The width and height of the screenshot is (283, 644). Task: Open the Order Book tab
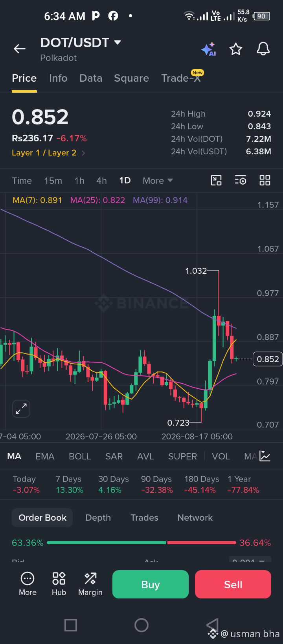coord(42,518)
